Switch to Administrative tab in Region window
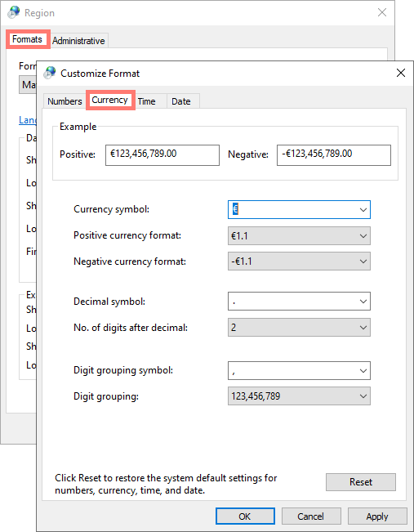The image size is (414, 532). [x=78, y=41]
